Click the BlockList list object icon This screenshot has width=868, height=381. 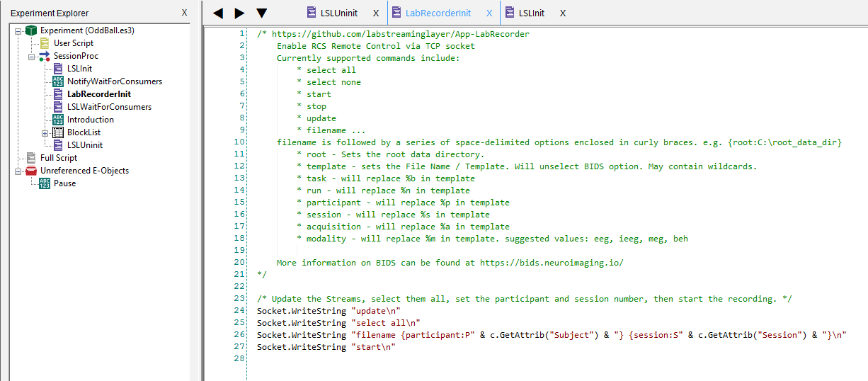tap(58, 132)
